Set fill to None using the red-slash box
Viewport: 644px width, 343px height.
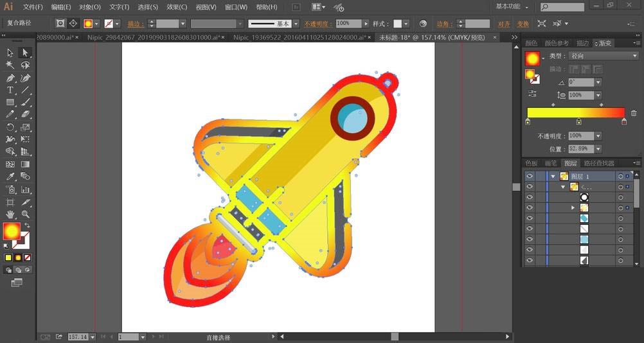[28, 258]
